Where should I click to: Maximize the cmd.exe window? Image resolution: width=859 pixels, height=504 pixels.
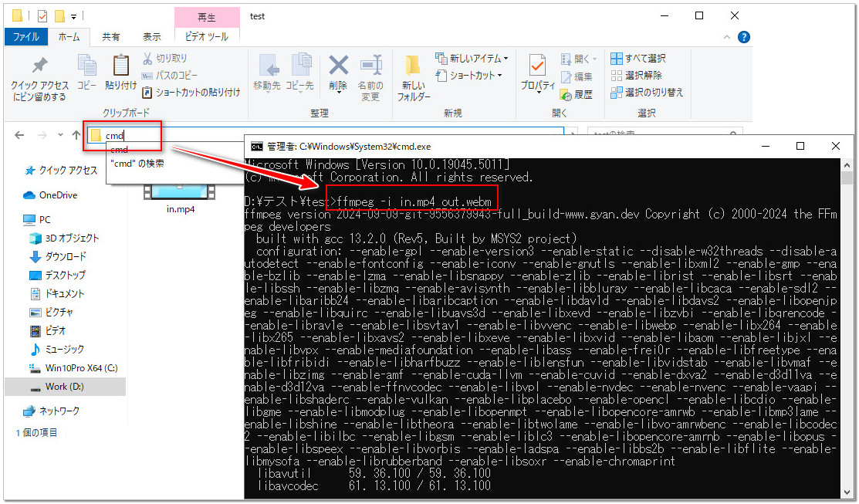[x=800, y=146]
